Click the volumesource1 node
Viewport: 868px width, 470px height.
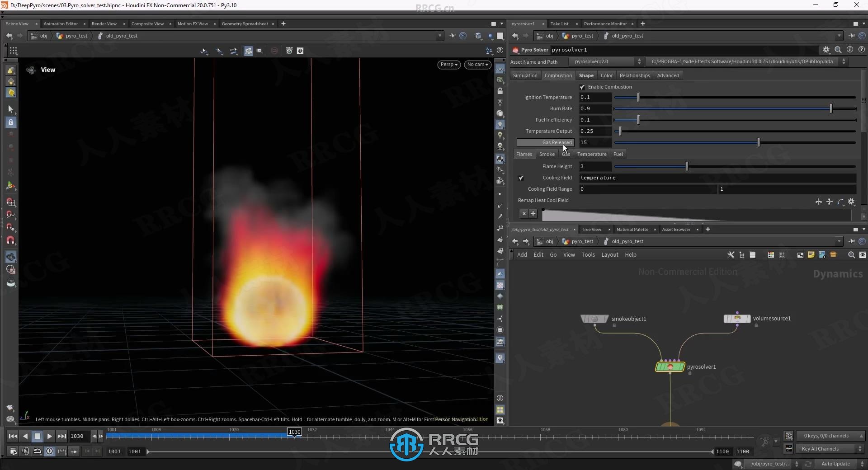(x=737, y=319)
